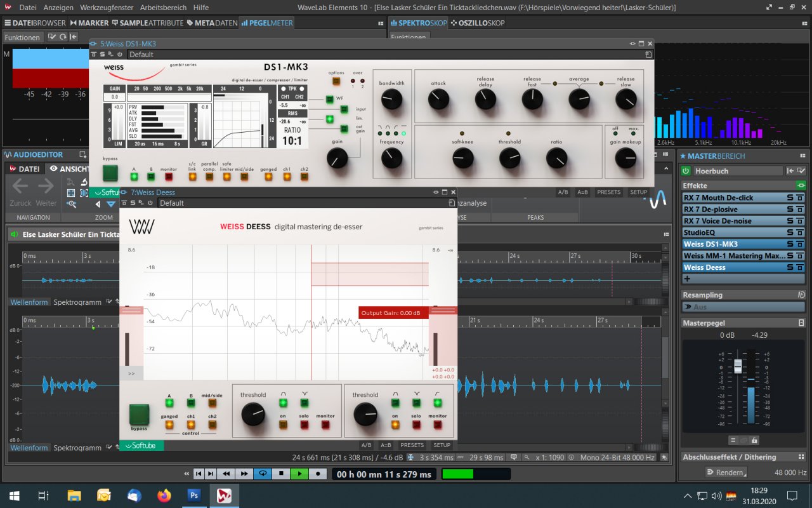Switch to the Oszilloskop tab

coord(478,23)
